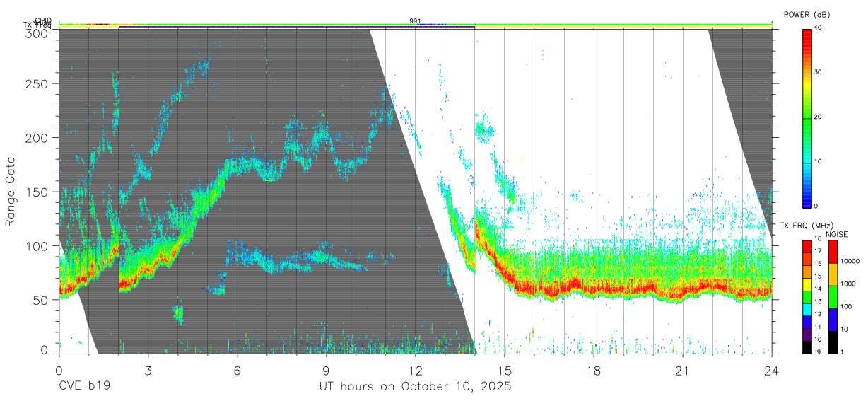The image size is (868, 401).
Task: Click the 40 label on the power scale
Action: click(819, 28)
